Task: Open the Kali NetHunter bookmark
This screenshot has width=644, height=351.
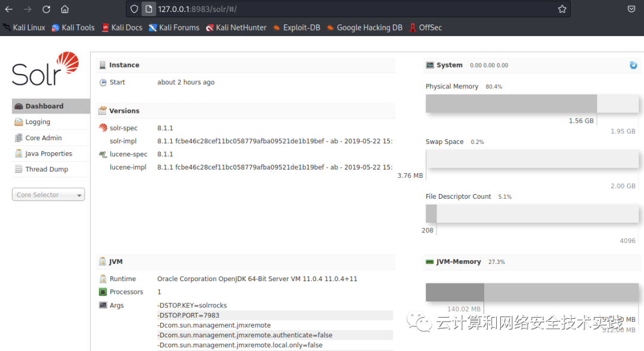Action: (236, 27)
